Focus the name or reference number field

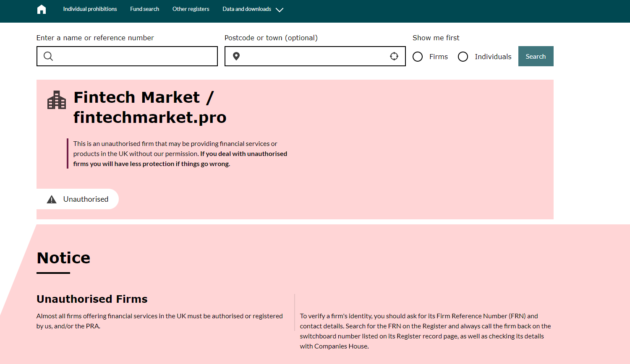(127, 56)
